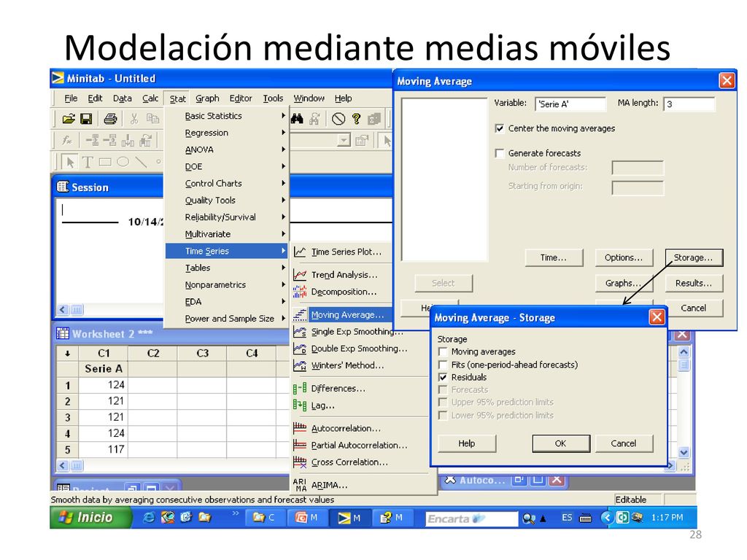Click the fx formula toolbar icon
This screenshot has width=747, height=560.
67,140
